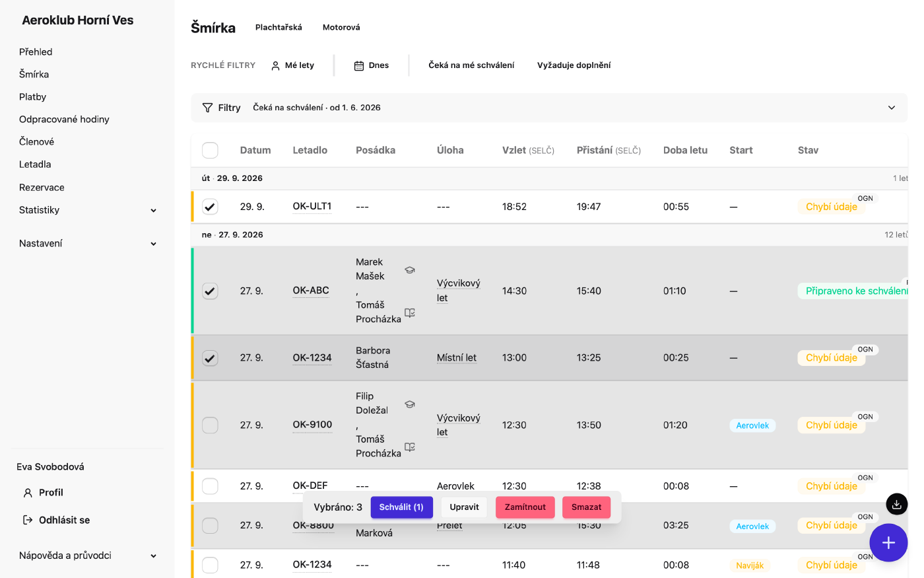This screenshot has height=578, width=924.
Task: Switch to the Plachtařská tab
Action: (x=279, y=27)
